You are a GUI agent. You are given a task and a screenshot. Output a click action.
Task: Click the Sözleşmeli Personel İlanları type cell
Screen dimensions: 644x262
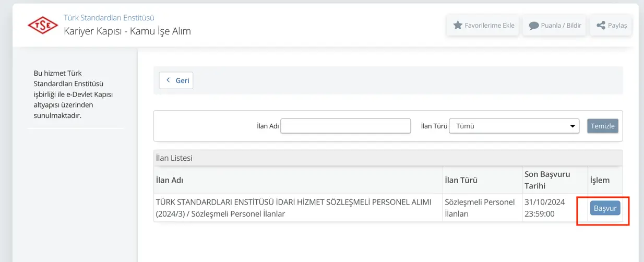[480, 208]
